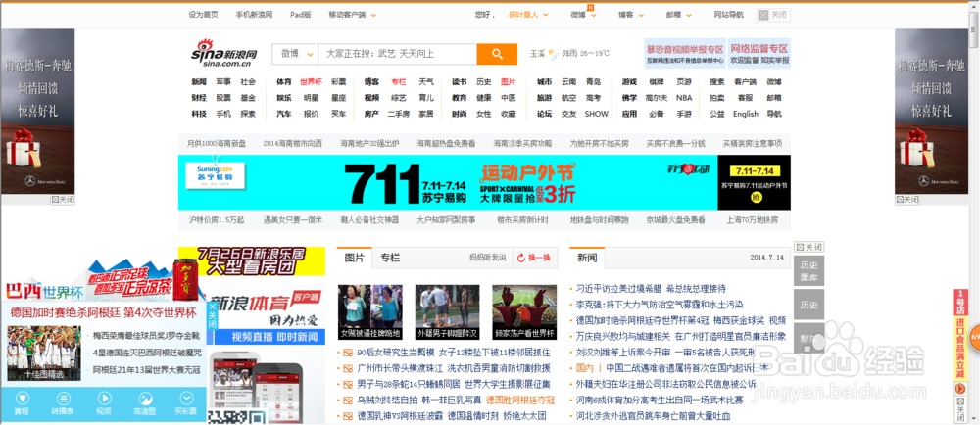Open 梅西荣膺最佳球员奖 story
This screenshot has height=425, width=980.
(146, 335)
